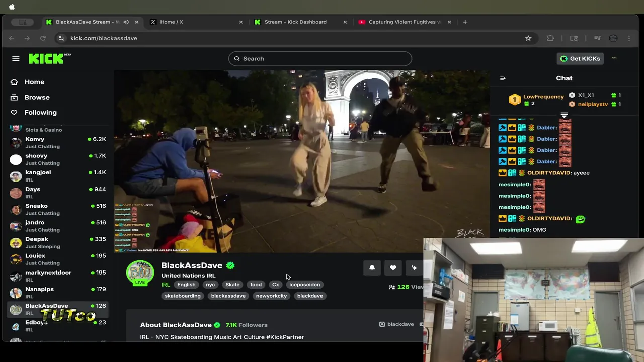Open a new browser tab
Viewport: 644px width, 362px height.
(465, 22)
